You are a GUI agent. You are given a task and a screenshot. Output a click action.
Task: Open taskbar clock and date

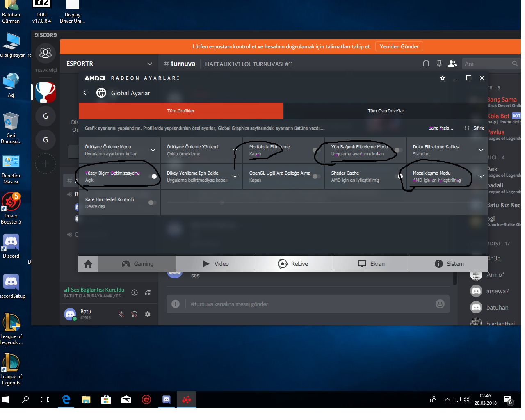[x=486, y=399]
